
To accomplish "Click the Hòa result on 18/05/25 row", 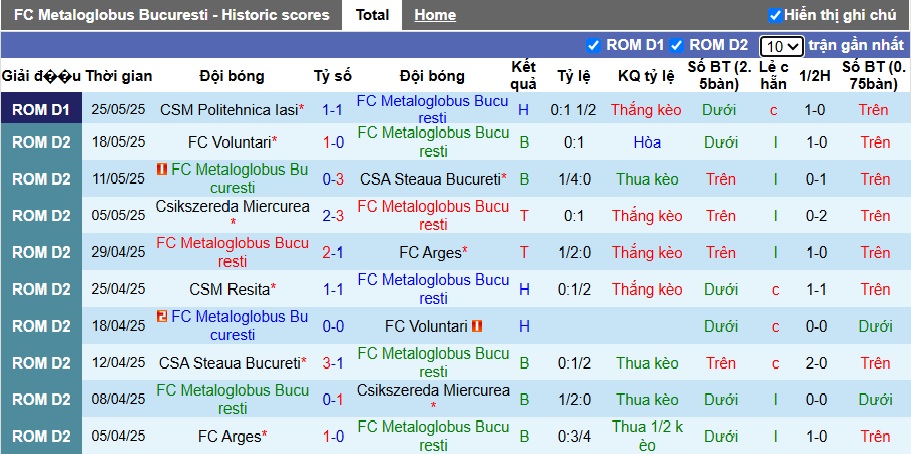I will 647,142.
